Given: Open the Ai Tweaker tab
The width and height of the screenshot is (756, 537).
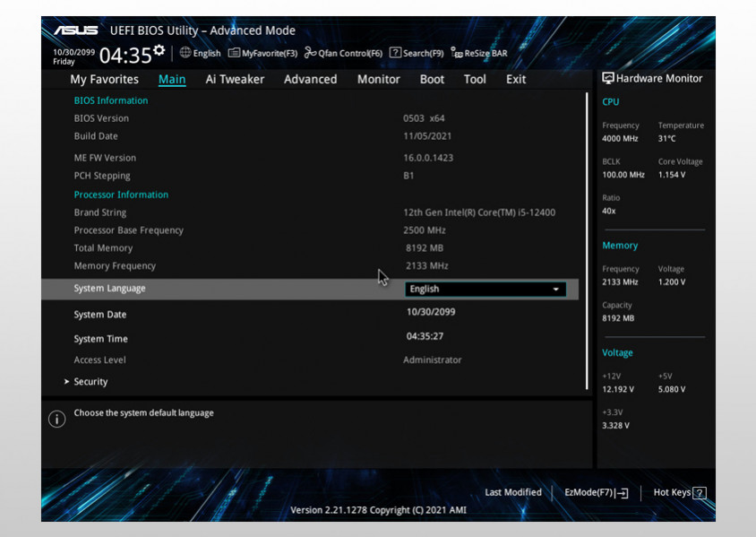Looking at the screenshot, I should click(x=235, y=79).
